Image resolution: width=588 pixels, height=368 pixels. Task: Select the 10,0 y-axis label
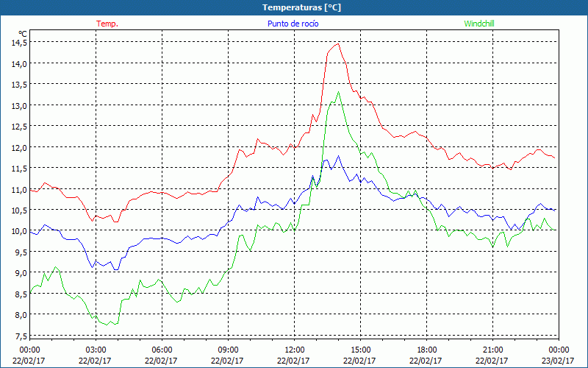[19, 232]
